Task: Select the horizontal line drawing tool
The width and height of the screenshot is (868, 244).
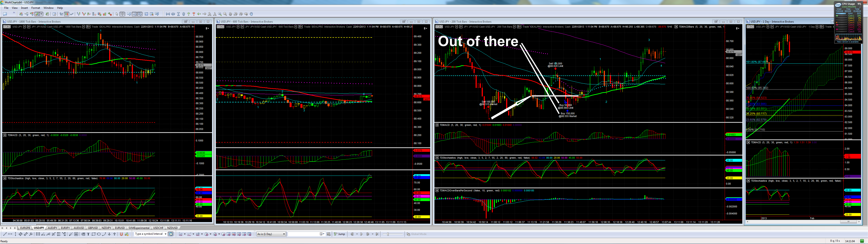Action: (10, 234)
